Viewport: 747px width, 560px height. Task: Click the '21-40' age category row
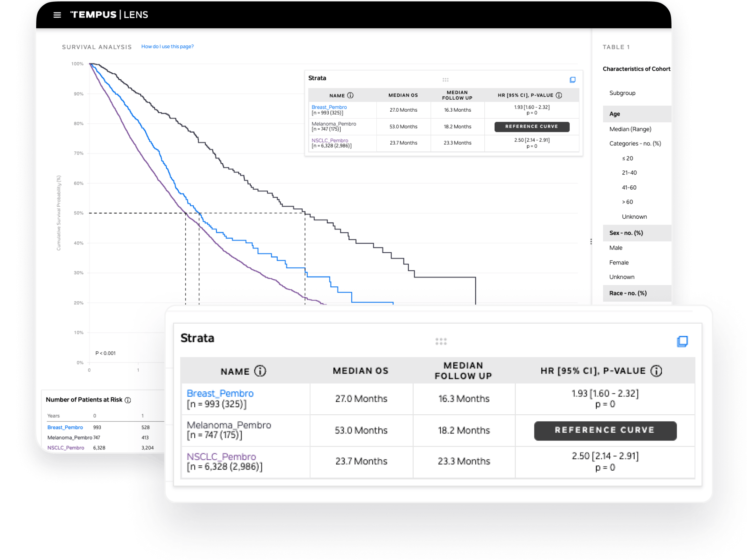coord(629,173)
